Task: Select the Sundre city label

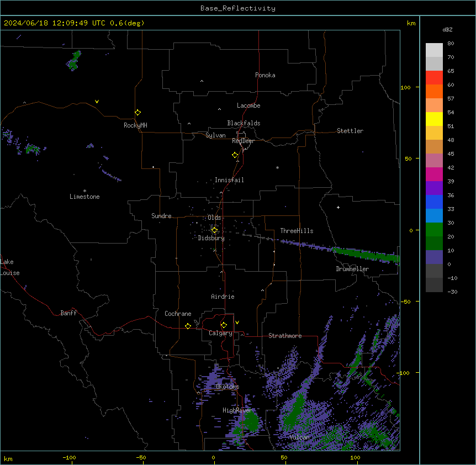Action: (x=161, y=216)
